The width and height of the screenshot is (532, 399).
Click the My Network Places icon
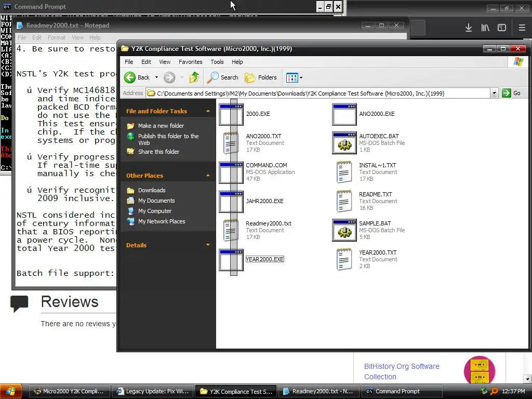[x=130, y=221]
